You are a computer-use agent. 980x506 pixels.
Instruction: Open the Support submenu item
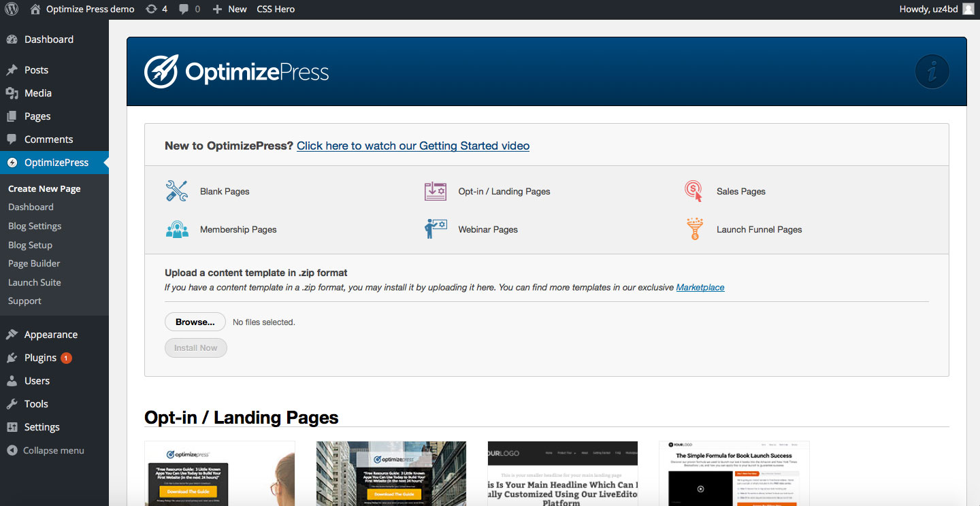coord(24,301)
